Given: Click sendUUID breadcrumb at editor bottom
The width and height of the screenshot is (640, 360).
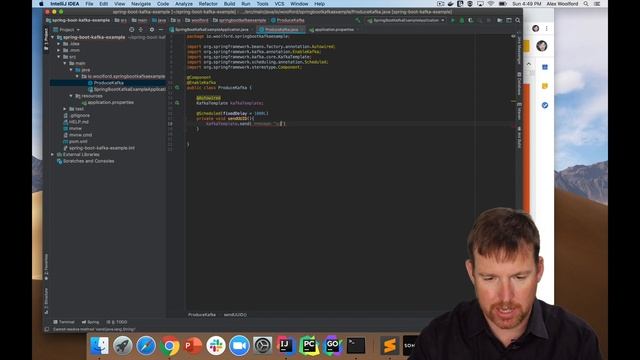Looking at the screenshot, I should click(235, 315).
